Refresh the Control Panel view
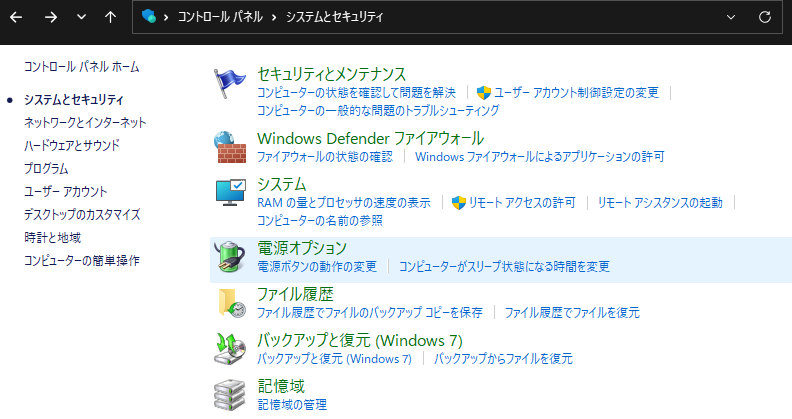792x419 pixels. (765, 17)
